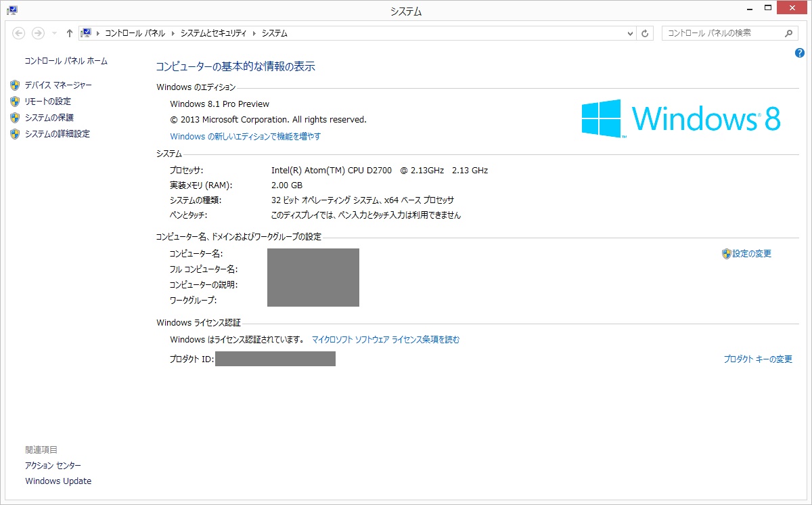The width and height of the screenshot is (812, 505).
Task: Open システムの詳細設定
Action: pos(58,134)
